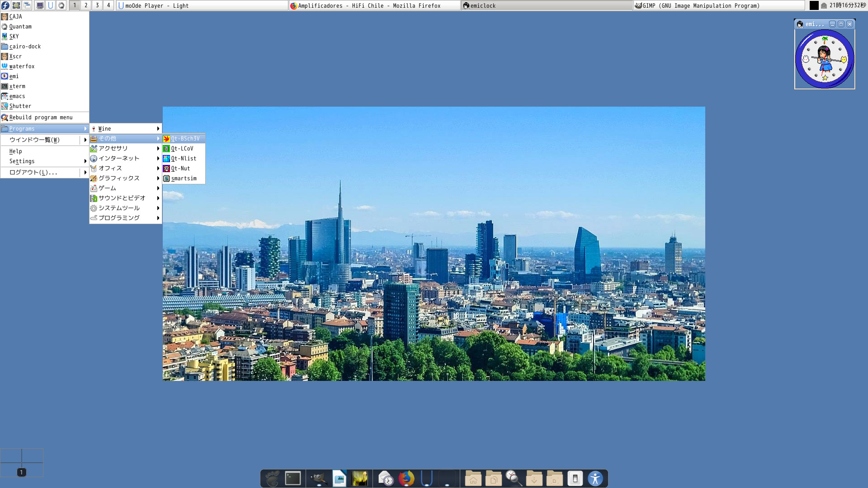
Task: Open the magnifier clock search dock icon
Action: coord(514,478)
